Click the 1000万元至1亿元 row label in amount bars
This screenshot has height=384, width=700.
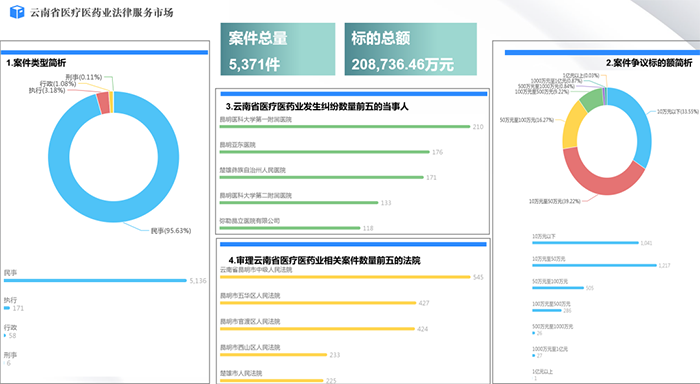click(550, 349)
